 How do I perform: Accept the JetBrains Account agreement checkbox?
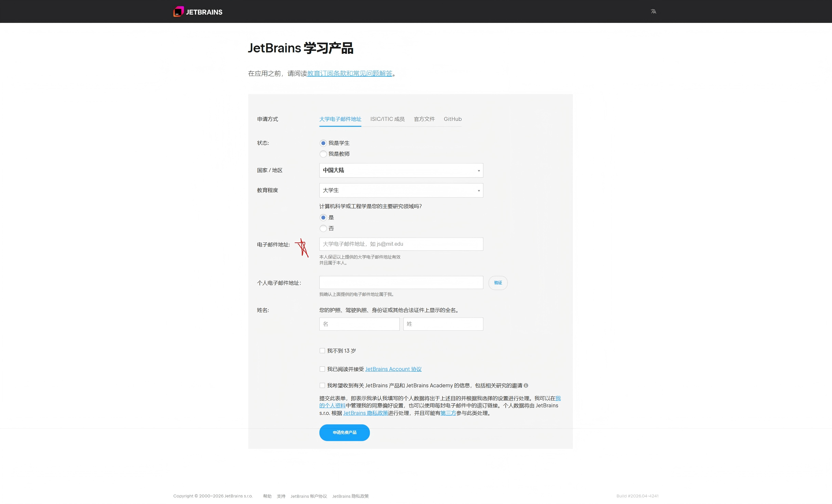pos(322,369)
